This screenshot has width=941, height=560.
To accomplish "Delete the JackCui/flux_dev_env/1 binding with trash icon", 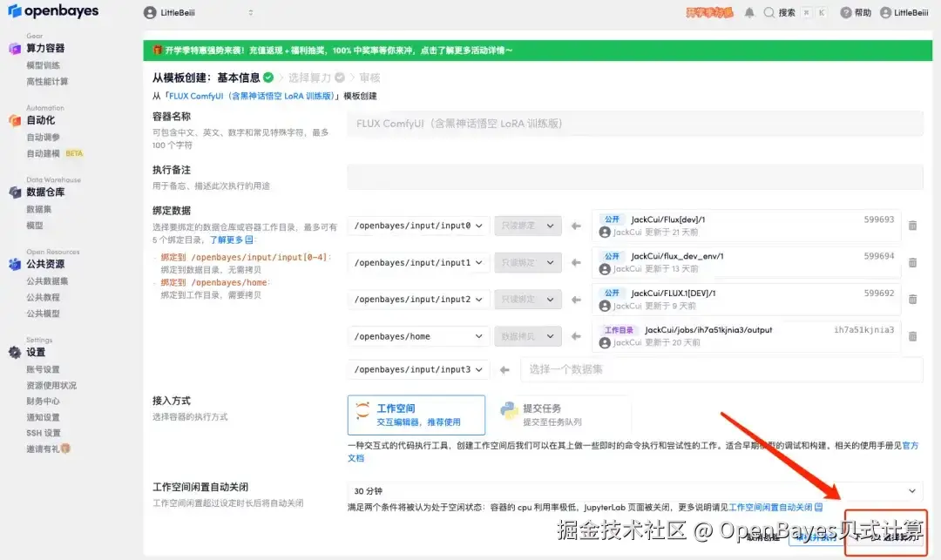I will pyautogui.click(x=912, y=263).
